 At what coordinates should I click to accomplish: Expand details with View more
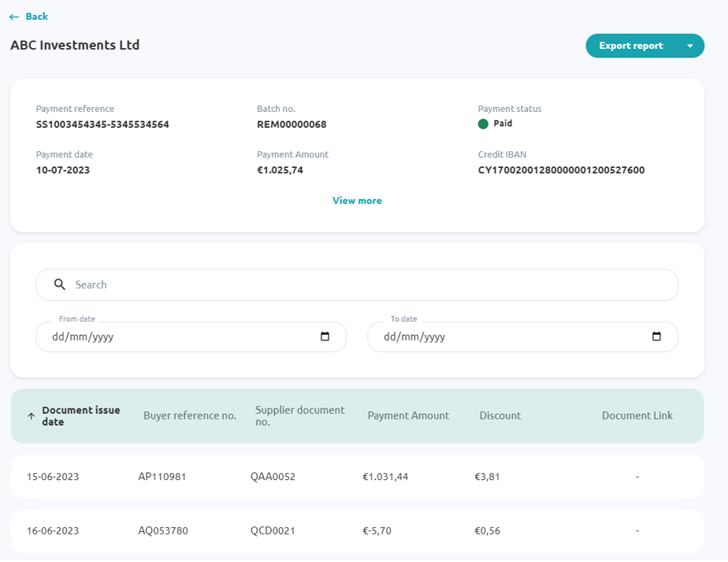[357, 201]
